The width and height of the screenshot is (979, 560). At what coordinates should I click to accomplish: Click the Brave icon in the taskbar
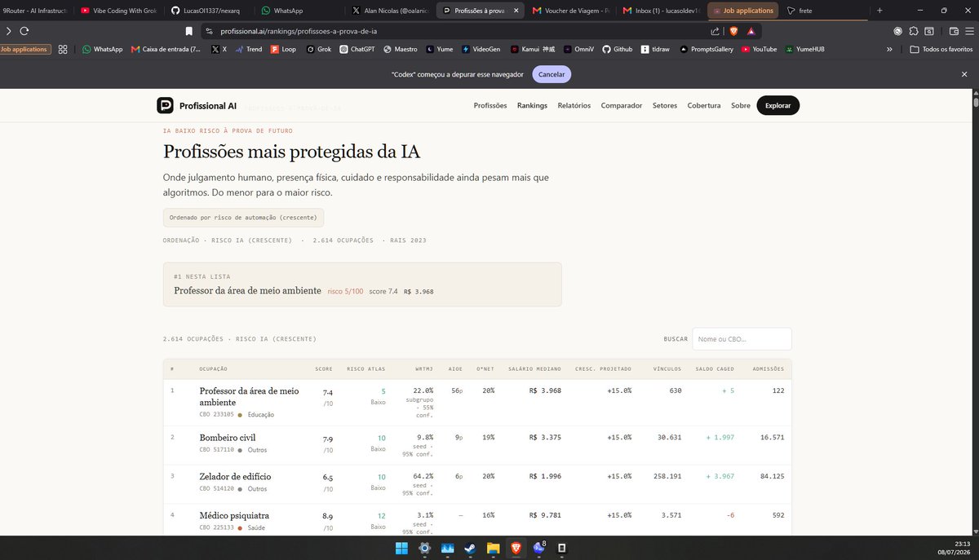(516, 548)
